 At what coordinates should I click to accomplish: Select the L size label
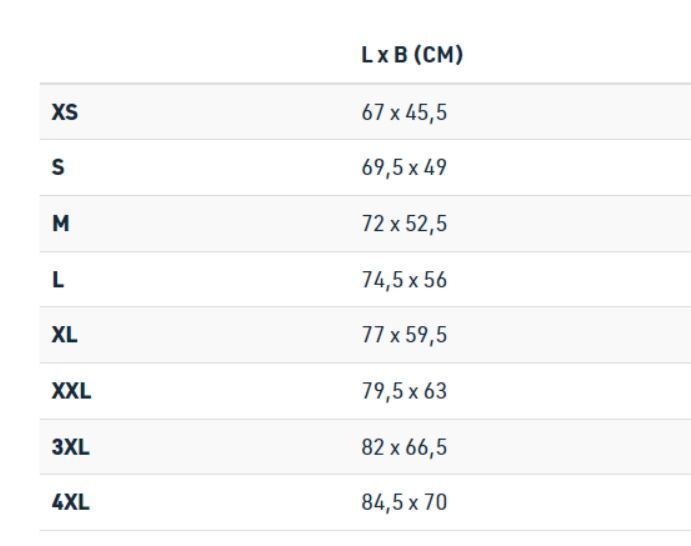(58, 280)
